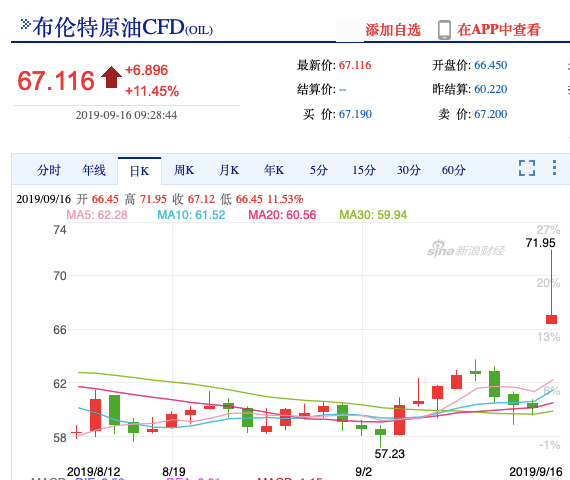Click the 添加自选 link
Screen dimensions: 570x480
click(393, 30)
